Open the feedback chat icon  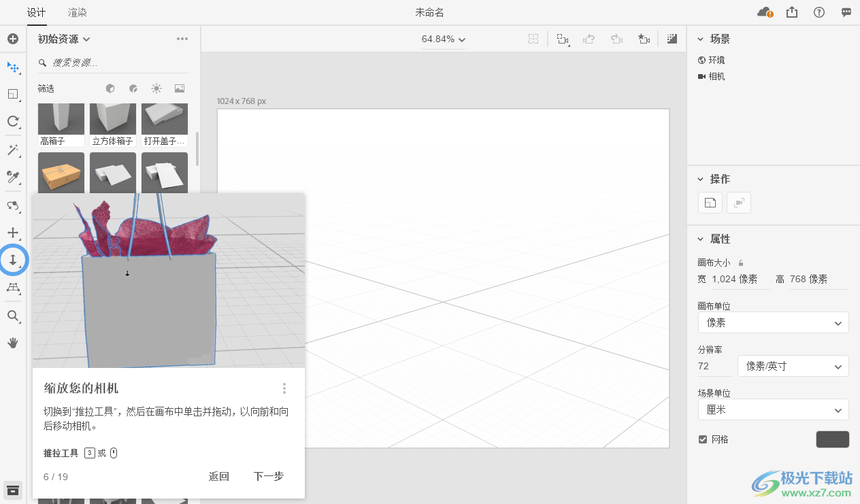(x=846, y=12)
